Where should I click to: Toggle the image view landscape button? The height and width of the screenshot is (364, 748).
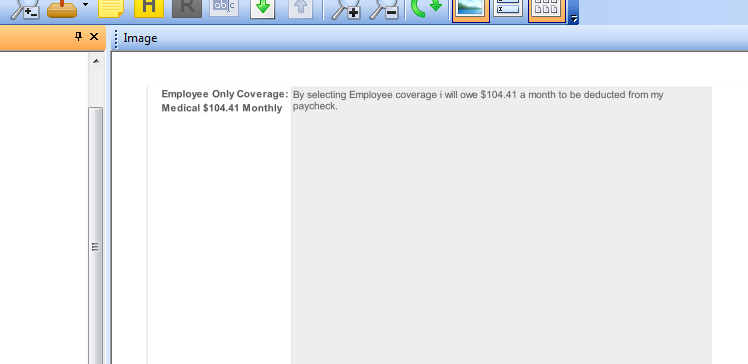[x=470, y=10]
